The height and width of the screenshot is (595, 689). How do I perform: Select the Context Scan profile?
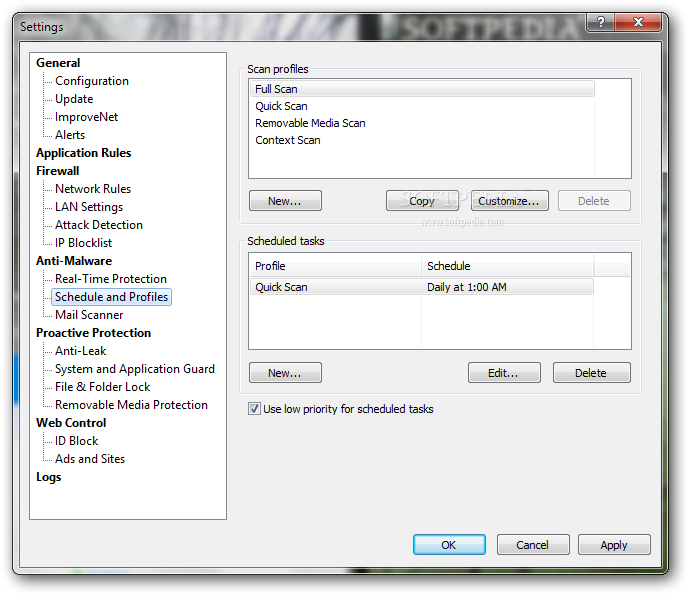click(422, 141)
